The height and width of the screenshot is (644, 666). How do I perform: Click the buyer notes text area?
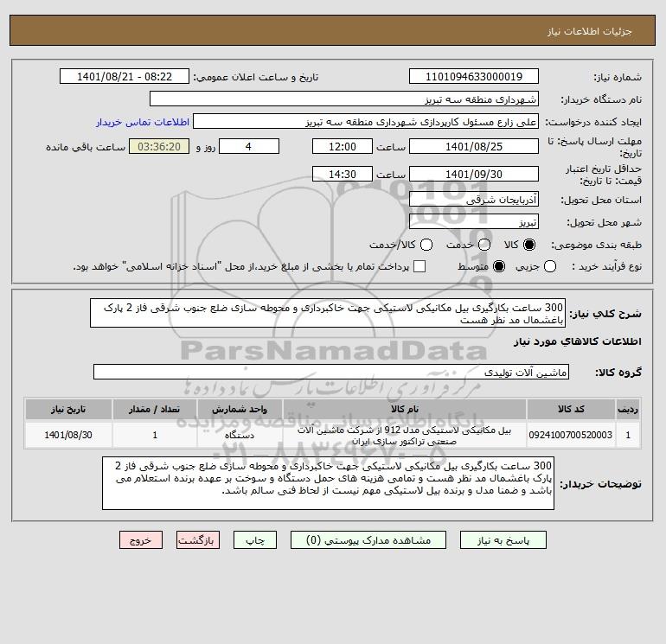[x=329, y=483]
